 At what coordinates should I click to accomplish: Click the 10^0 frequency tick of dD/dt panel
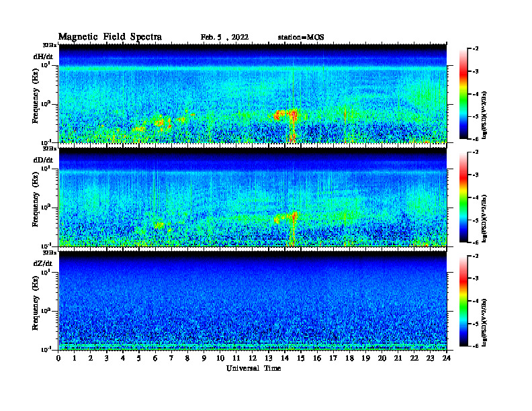[x=46, y=208]
